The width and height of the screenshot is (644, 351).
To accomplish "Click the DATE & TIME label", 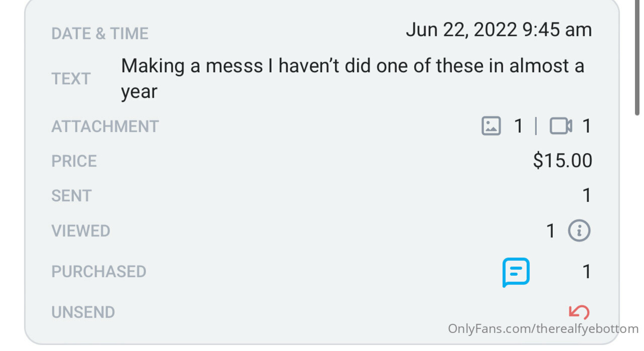I will [100, 34].
